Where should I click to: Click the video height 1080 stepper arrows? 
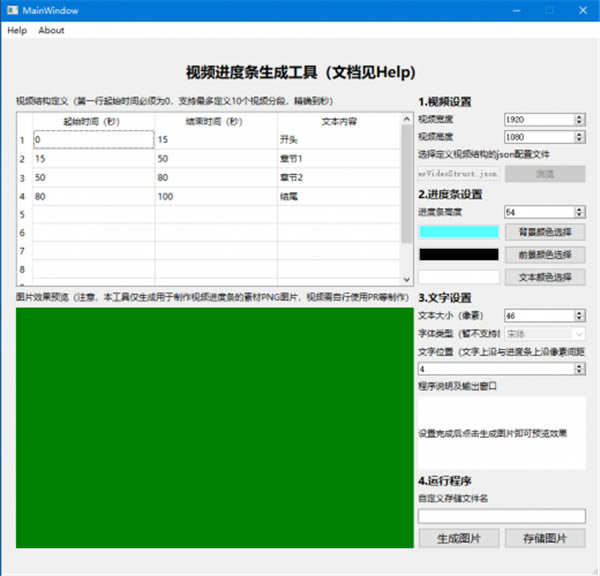[x=580, y=136]
